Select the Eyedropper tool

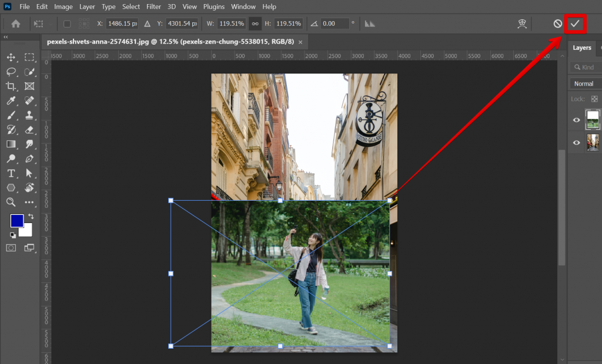[12, 100]
